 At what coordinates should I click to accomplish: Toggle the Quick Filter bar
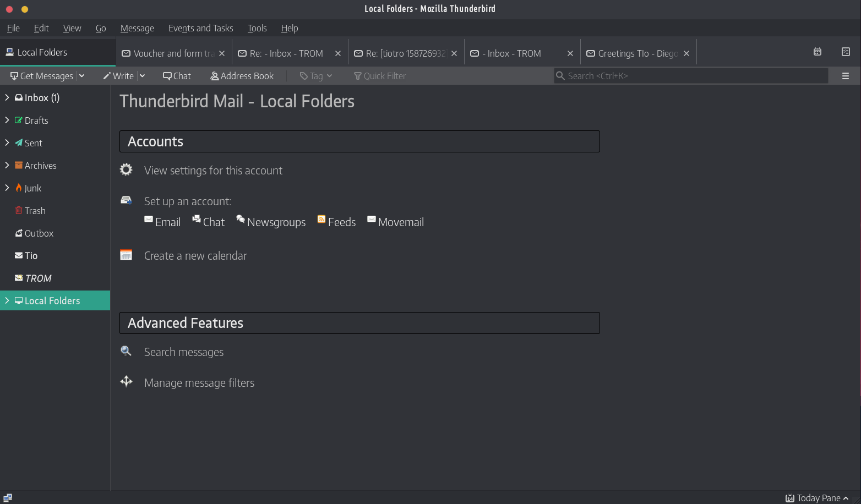pyautogui.click(x=380, y=76)
